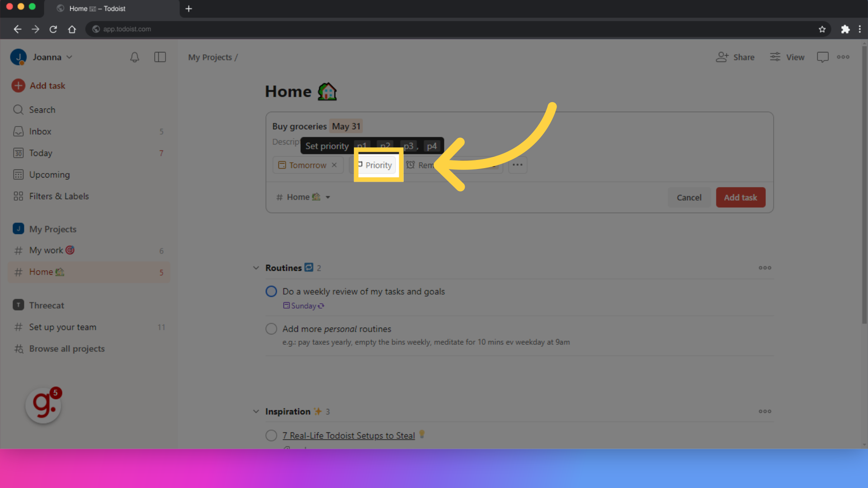Toggle checkbox for Add more personal routines

271,329
